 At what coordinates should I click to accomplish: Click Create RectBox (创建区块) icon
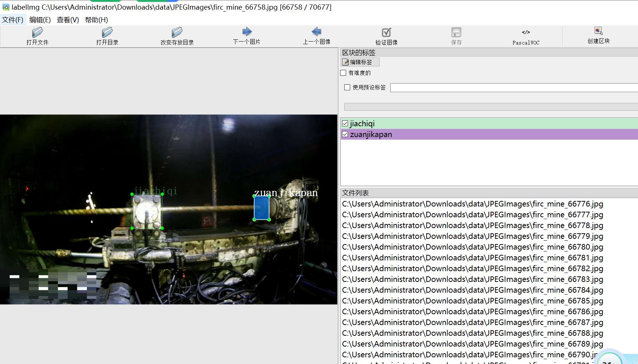click(598, 31)
